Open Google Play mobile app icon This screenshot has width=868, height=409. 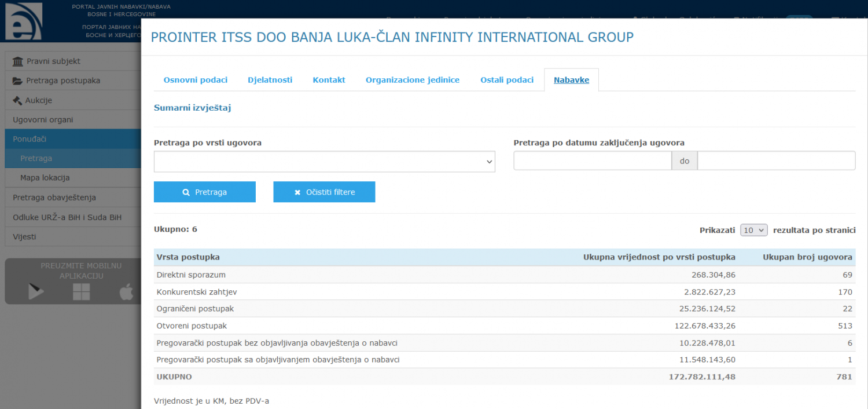click(x=36, y=292)
